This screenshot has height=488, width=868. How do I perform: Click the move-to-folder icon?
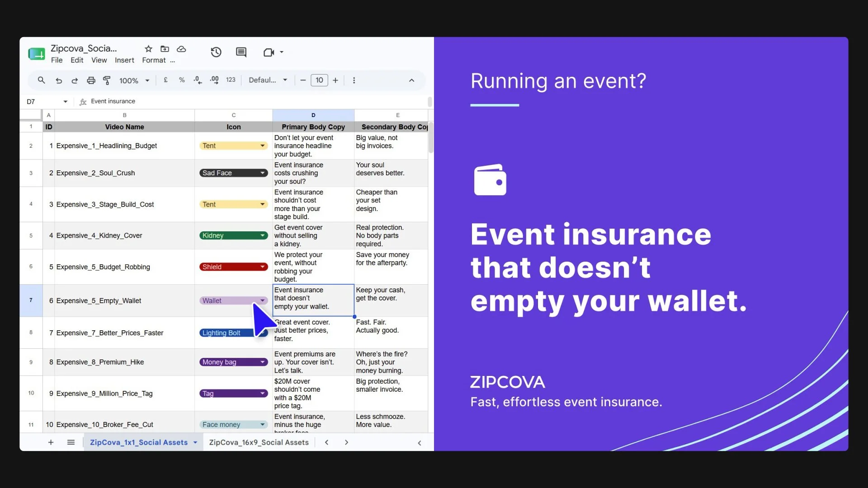click(165, 49)
